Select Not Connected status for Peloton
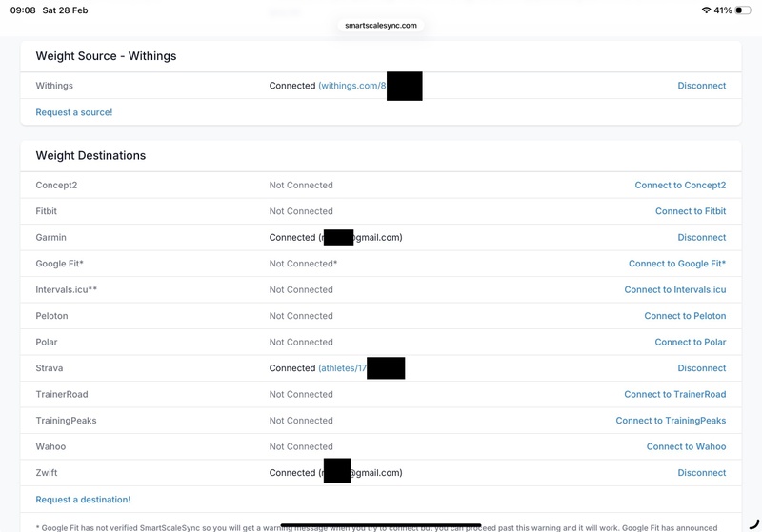This screenshot has width=762, height=532. pyautogui.click(x=301, y=316)
